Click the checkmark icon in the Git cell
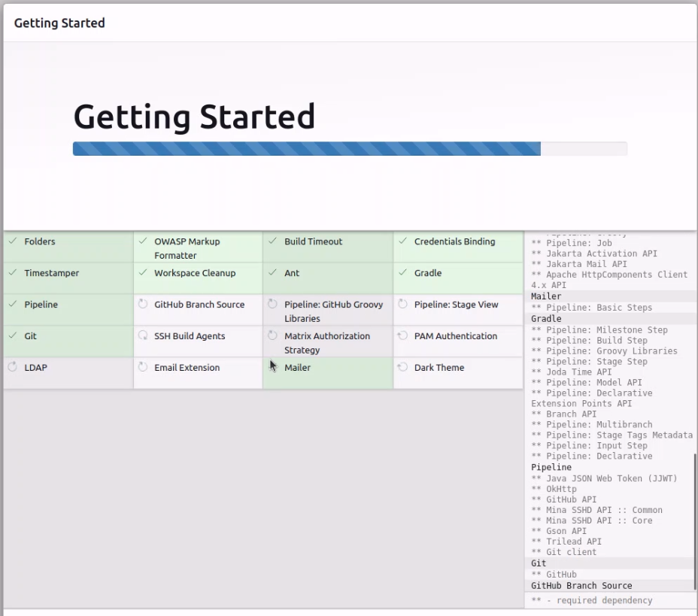The image size is (698, 616). click(13, 336)
